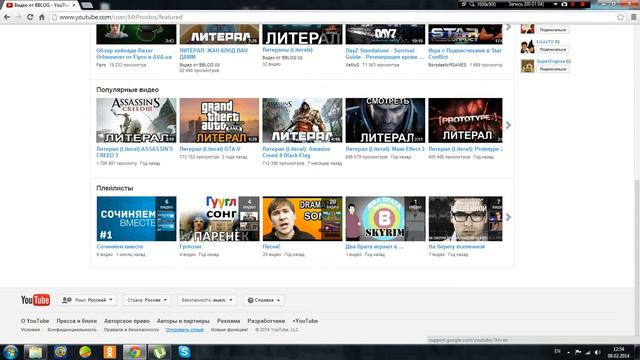This screenshot has height=360, width=640.
Task: Open the browser home page icon
Action: pyautogui.click(x=42, y=17)
